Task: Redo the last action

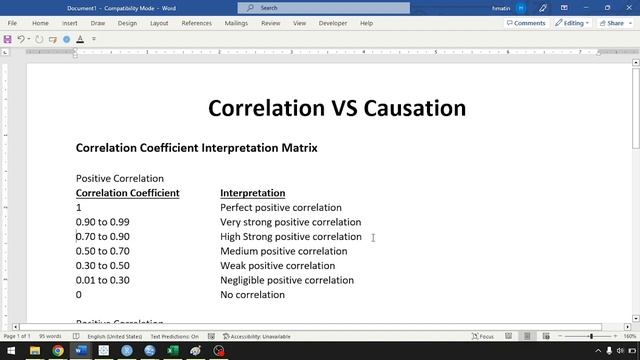Action: (39, 39)
